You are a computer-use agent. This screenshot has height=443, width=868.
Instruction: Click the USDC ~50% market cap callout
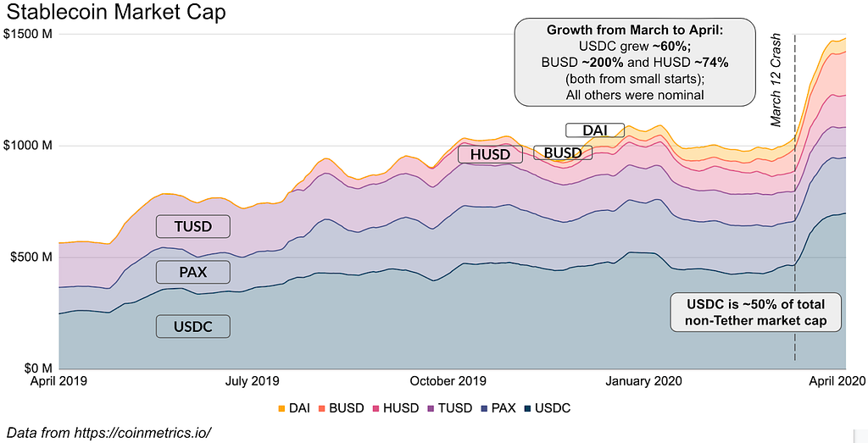755,313
